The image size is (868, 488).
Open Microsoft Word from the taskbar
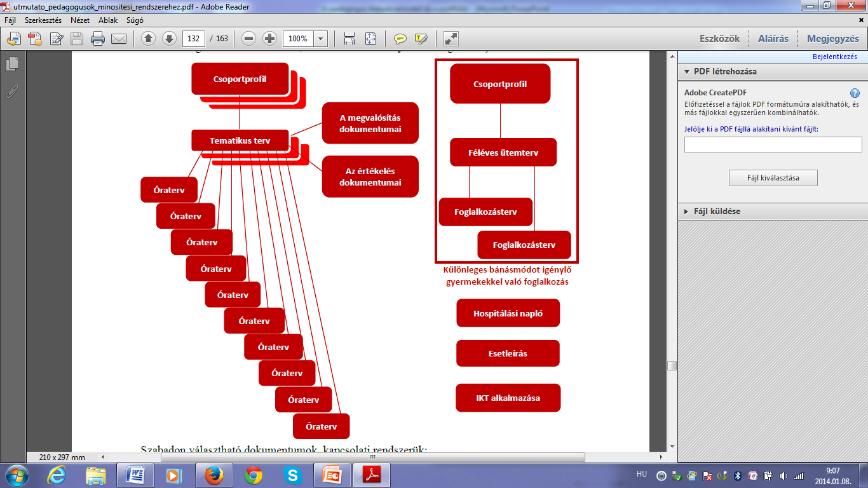pos(135,475)
